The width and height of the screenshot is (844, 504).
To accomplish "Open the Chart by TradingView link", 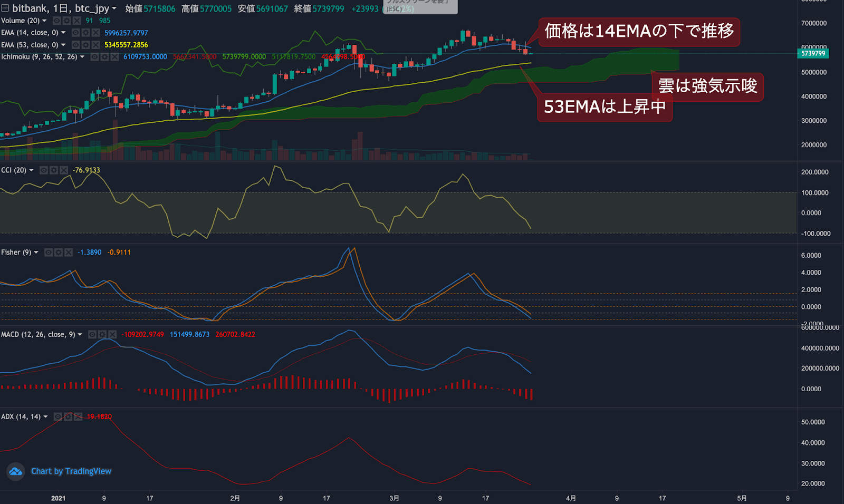I will click(71, 471).
